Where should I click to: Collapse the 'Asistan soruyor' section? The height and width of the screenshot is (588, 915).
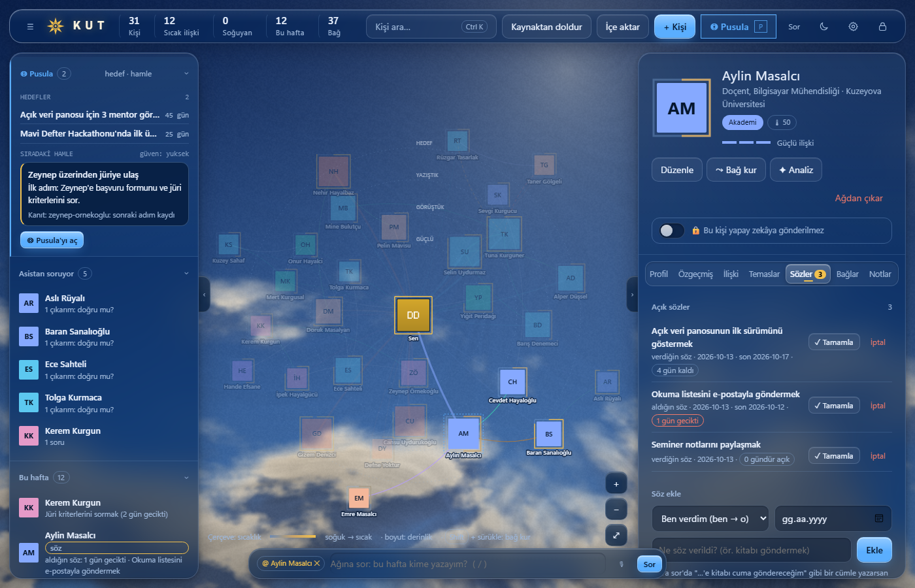tap(186, 274)
